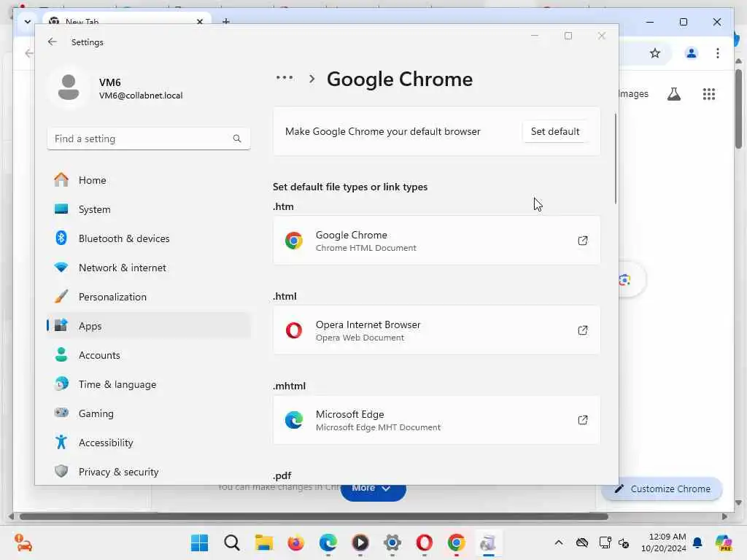Open Time & language settings

click(149, 384)
